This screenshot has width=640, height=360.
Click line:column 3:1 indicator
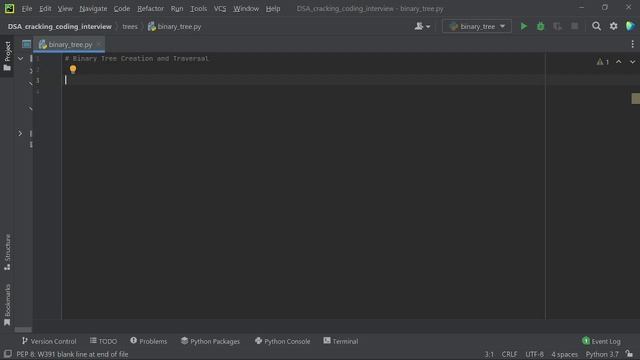[489, 354]
